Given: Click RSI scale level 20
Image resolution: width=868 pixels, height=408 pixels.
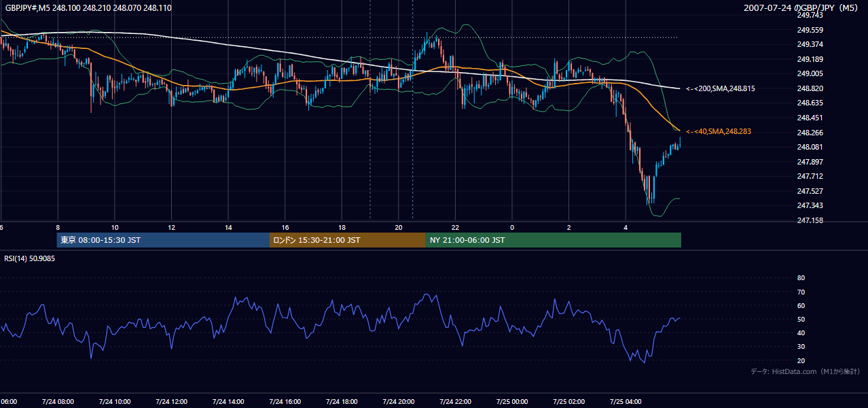Looking at the screenshot, I should coord(801,360).
